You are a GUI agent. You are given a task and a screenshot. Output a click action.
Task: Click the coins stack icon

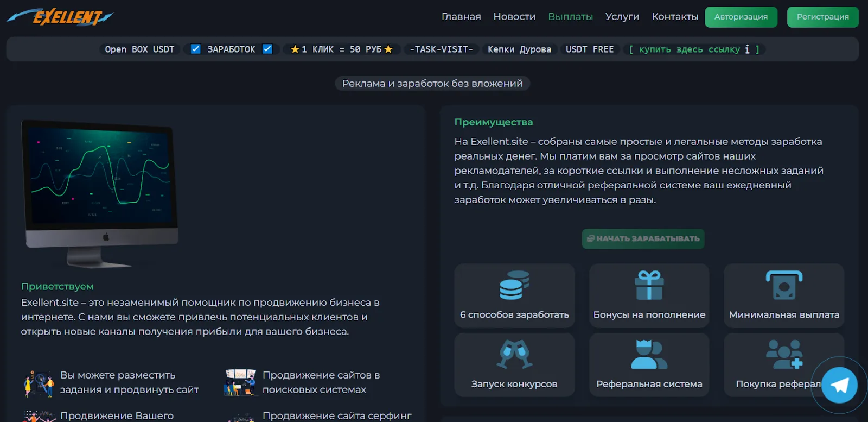[514, 286]
